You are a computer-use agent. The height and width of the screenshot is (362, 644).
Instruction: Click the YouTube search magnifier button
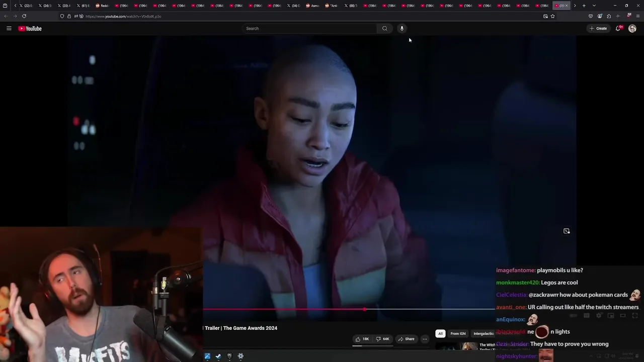tap(385, 29)
